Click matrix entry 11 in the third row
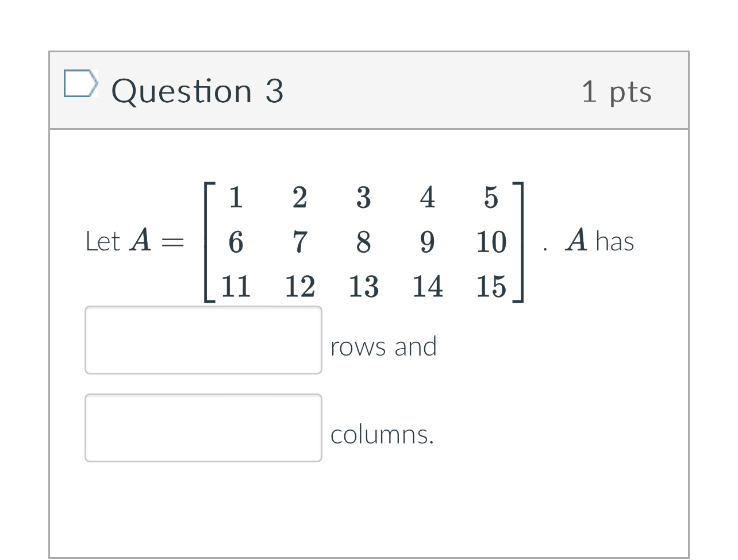738x560 pixels. (x=236, y=286)
